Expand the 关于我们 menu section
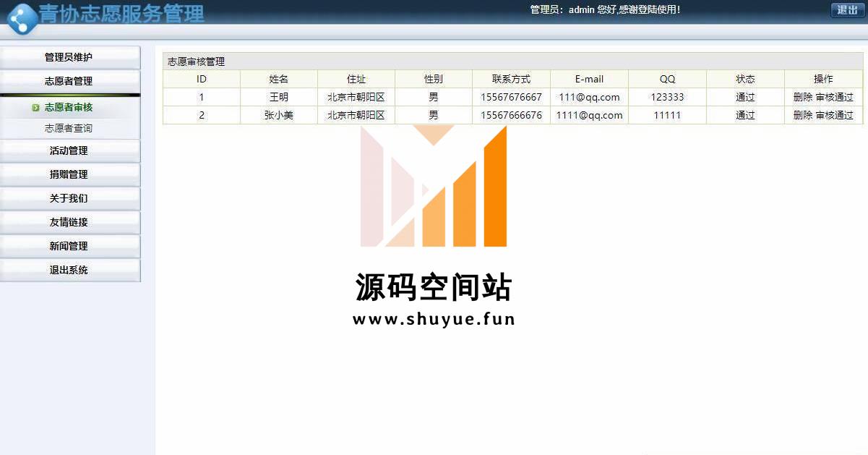Image resolution: width=868 pixels, height=455 pixels. [x=69, y=198]
